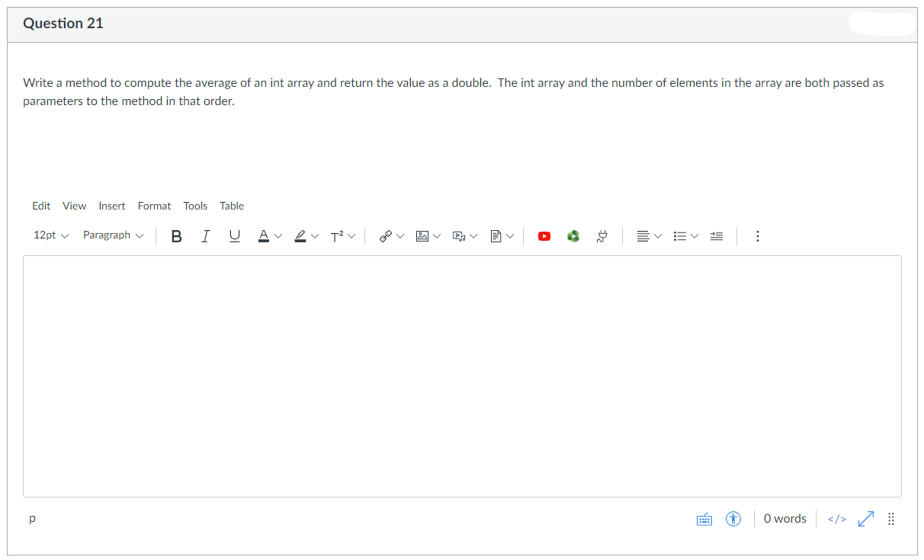Open the Table menu
The image size is (924, 560).
231,206
